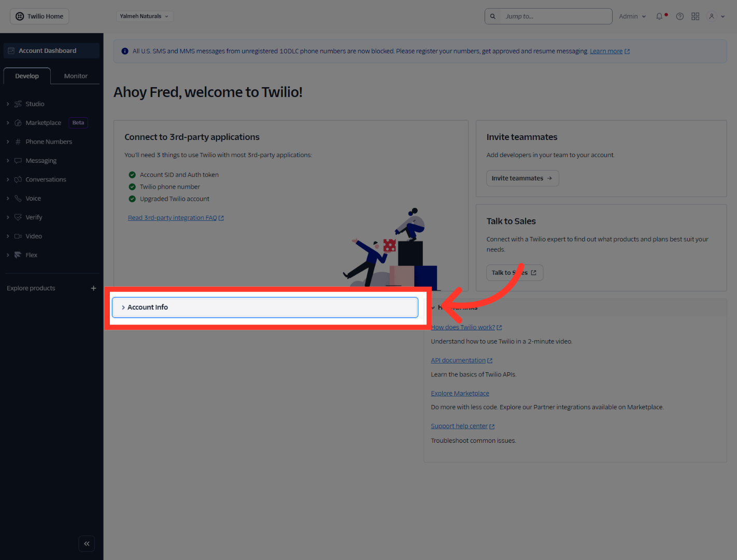Screen dimensions: 737x560
Task: Click the Verify shield icon
Action: point(18,217)
